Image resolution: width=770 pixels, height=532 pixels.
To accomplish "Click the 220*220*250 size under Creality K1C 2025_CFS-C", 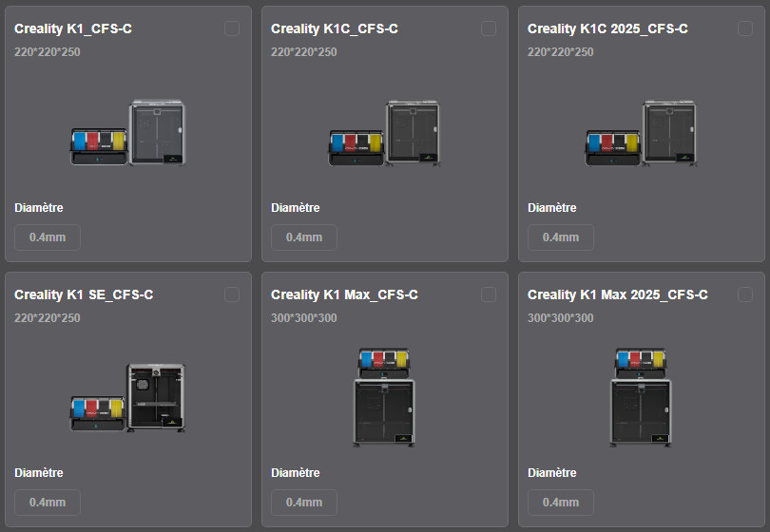I will point(561,52).
